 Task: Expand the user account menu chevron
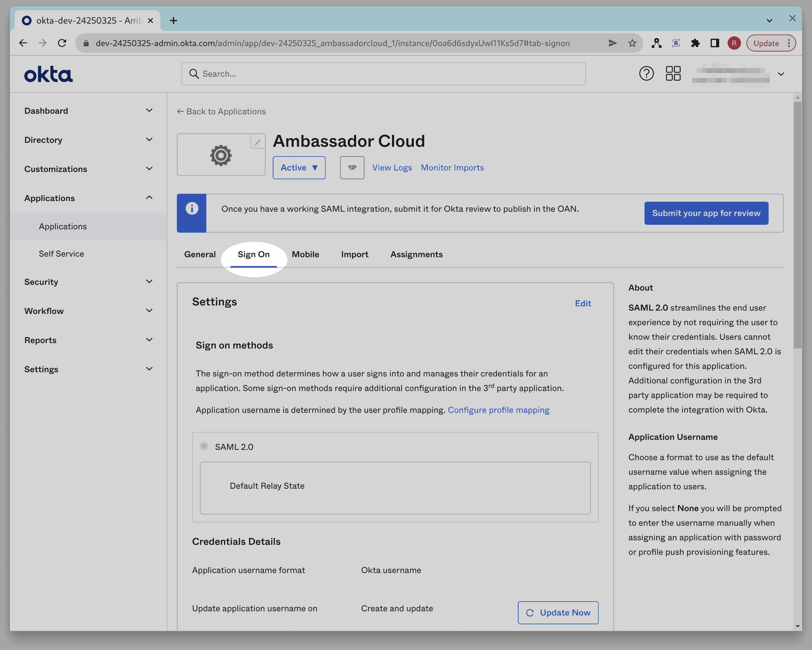[781, 74]
